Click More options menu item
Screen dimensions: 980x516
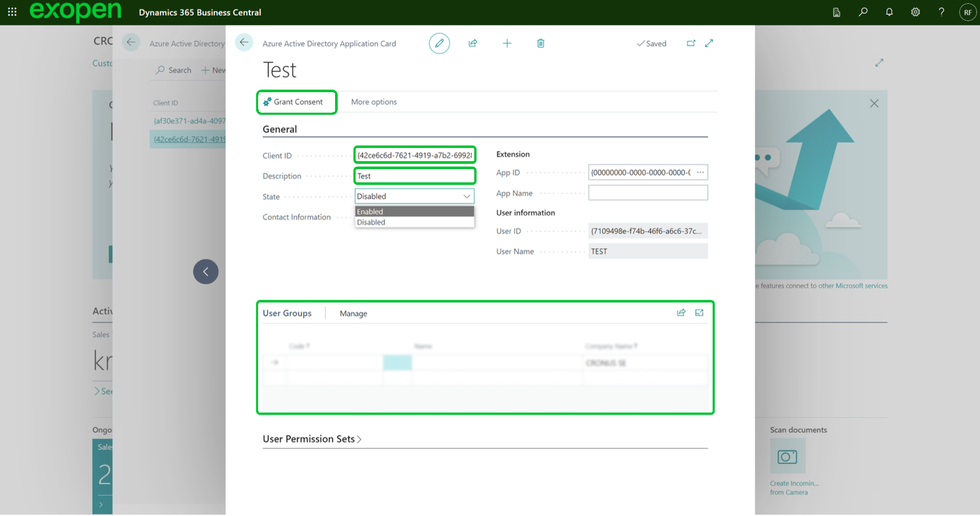click(374, 102)
